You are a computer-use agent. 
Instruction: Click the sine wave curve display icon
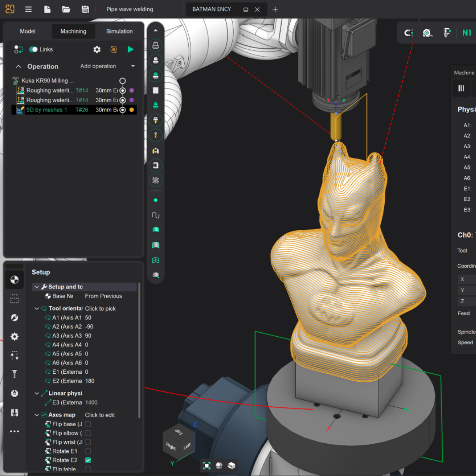[155, 215]
